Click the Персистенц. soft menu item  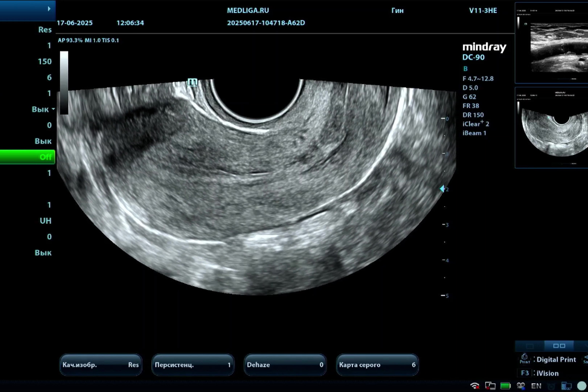tap(193, 365)
